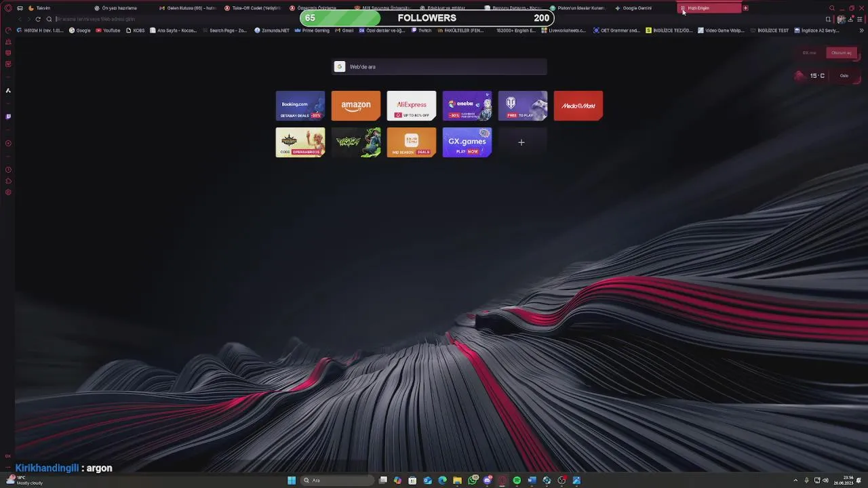
Task: Go back with the back arrow
Action: pos(19,19)
